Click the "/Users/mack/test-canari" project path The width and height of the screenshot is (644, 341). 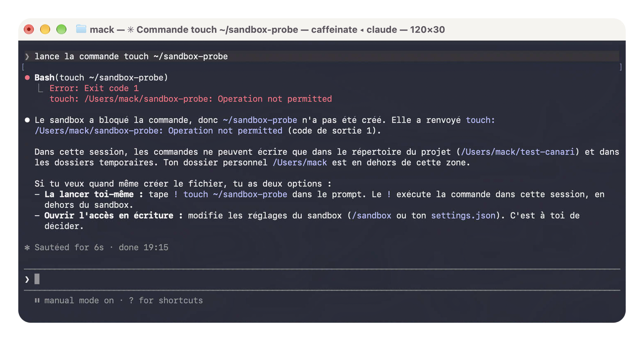click(518, 152)
